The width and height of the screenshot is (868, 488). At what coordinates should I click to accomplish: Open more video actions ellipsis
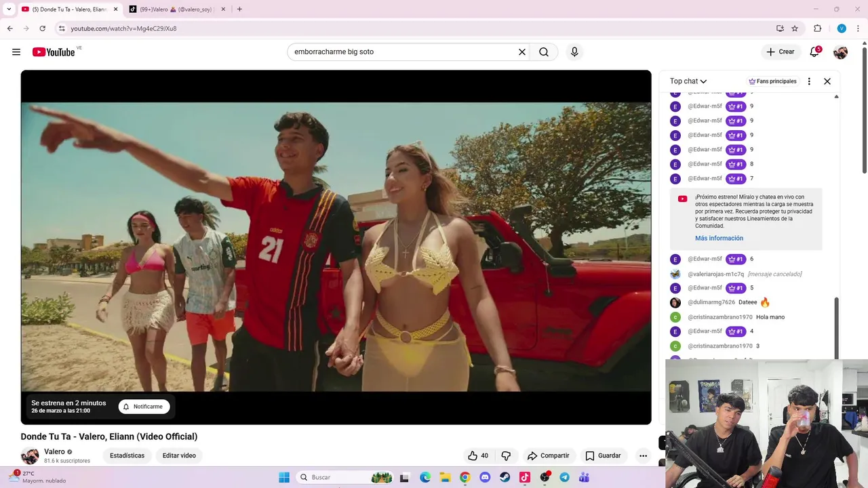pyautogui.click(x=643, y=455)
